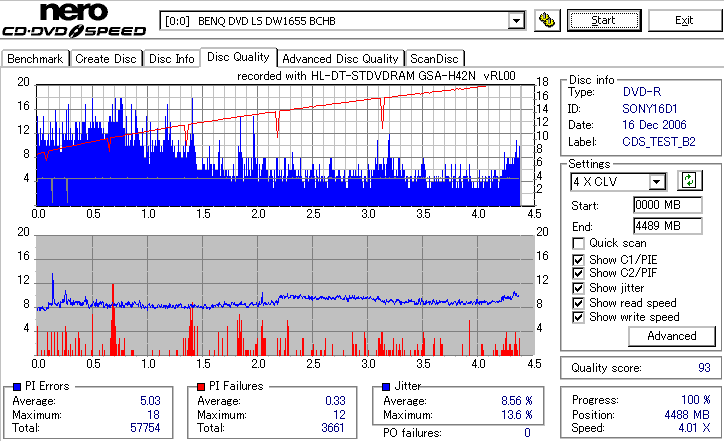
Task: Click the blue Jitter legend square
Action: (x=386, y=387)
